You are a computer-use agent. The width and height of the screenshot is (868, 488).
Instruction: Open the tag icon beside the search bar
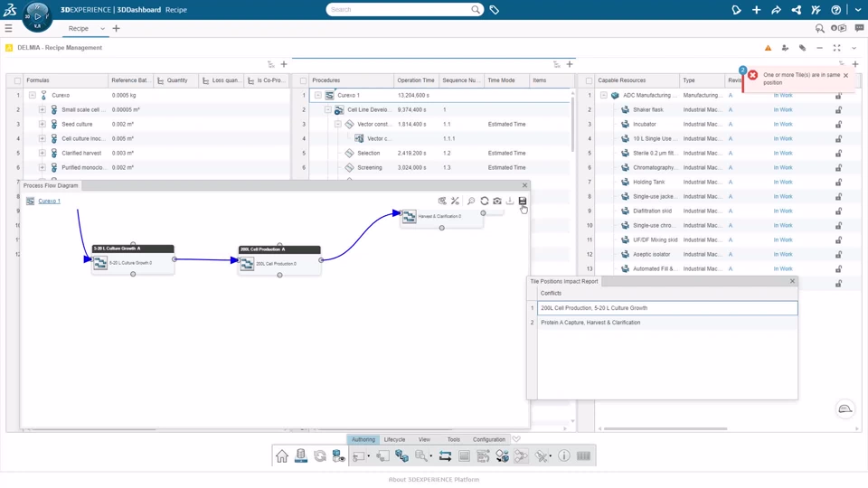[495, 9]
